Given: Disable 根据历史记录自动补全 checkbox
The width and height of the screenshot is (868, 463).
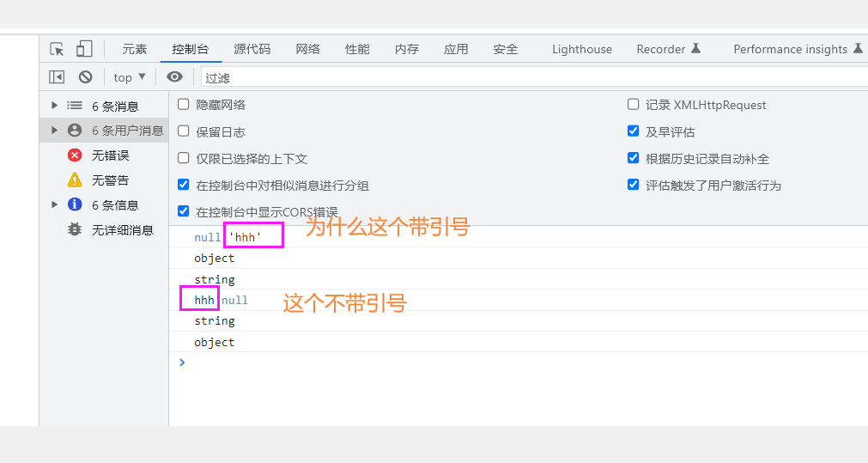Looking at the screenshot, I should tap(634, 158).
